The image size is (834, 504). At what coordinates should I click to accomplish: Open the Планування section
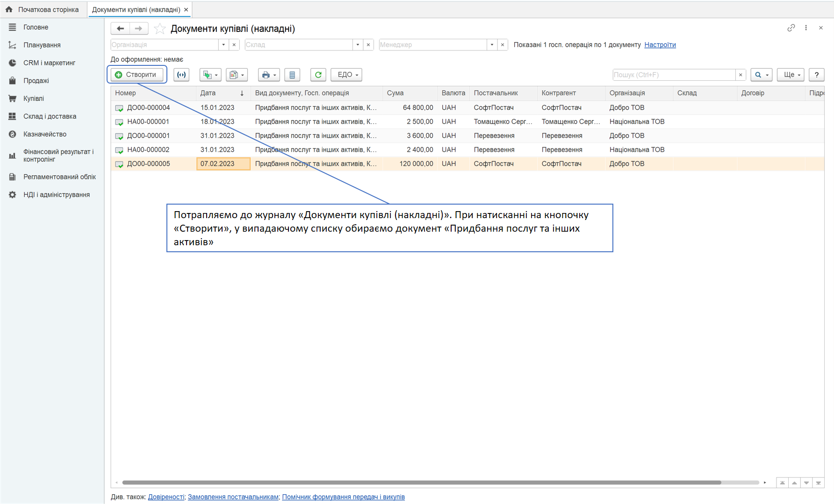(x=42, y=45)
